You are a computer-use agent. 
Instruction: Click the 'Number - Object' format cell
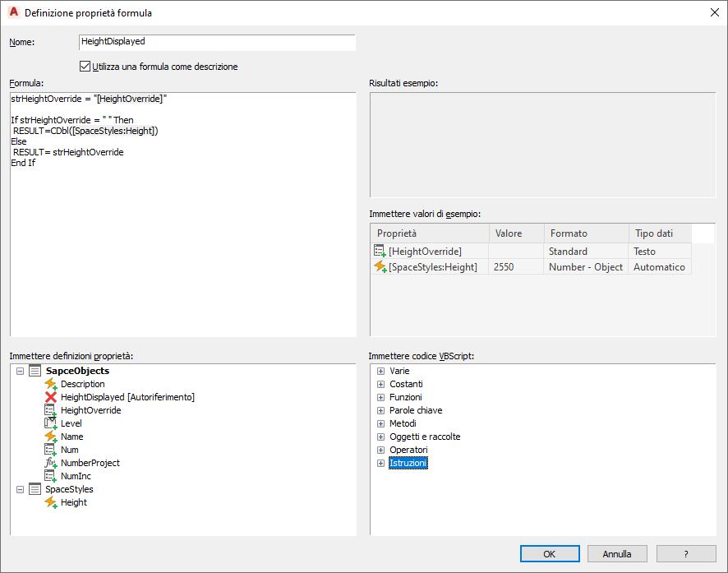pyautogui.click(x=586, y=267)
